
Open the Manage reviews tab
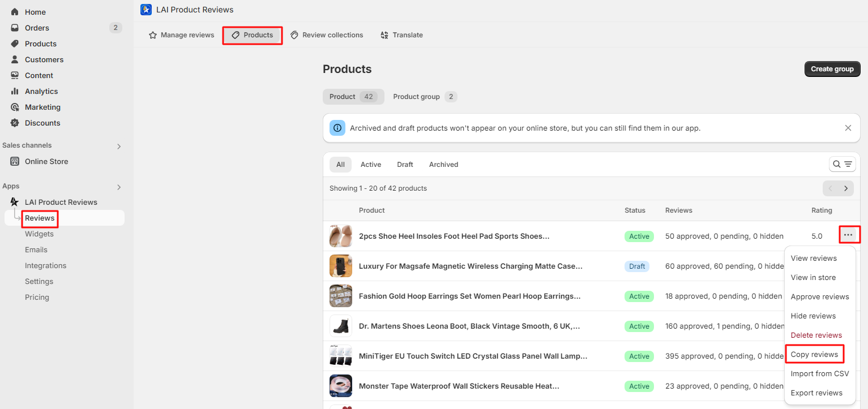click(x=181, y=35)
